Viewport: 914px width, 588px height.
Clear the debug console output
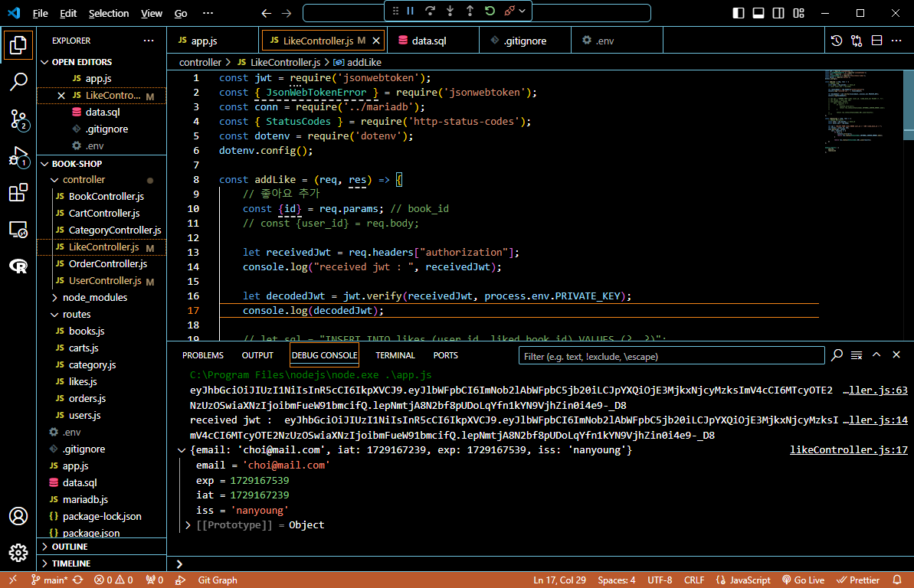click(857, 355)
